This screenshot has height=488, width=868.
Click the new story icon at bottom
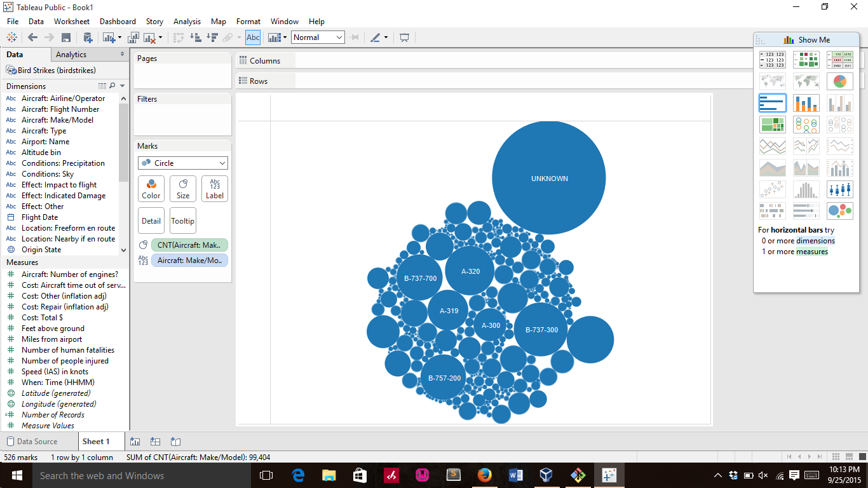pyautogui.click(x=176, y=442)
